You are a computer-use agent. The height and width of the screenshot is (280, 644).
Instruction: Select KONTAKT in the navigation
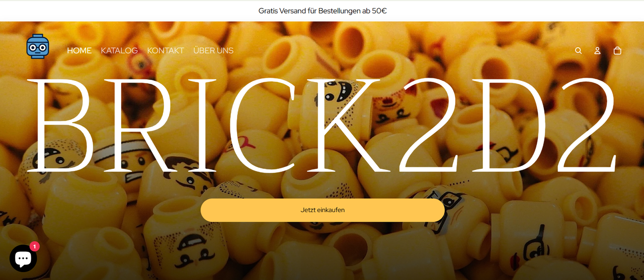point(166,51)
